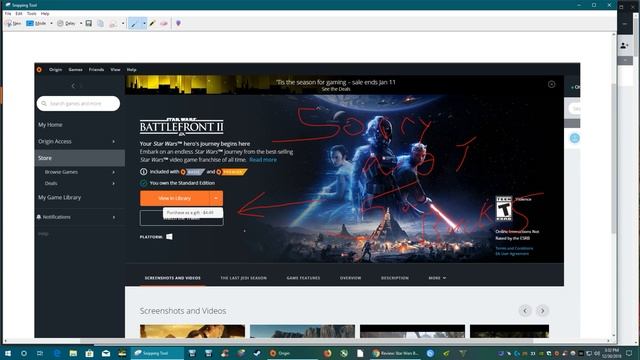Open the Pen options dropdown arrow
Screen dimensions: 640x360
coord(144,24)
